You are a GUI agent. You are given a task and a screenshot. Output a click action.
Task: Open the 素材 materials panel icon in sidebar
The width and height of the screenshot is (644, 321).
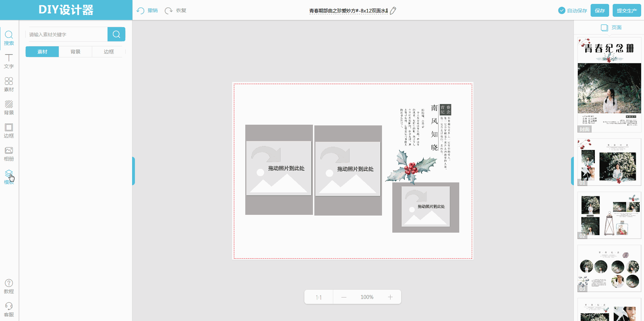[9, 84]
